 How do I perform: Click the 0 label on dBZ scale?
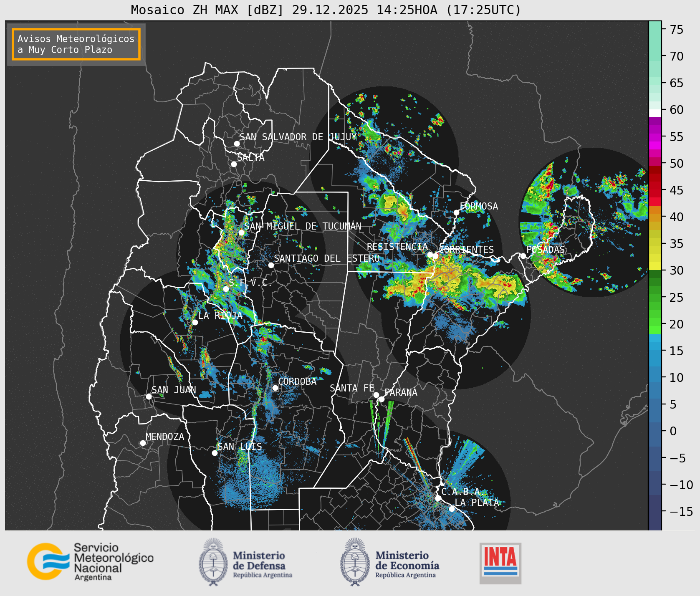coord(673,431)
